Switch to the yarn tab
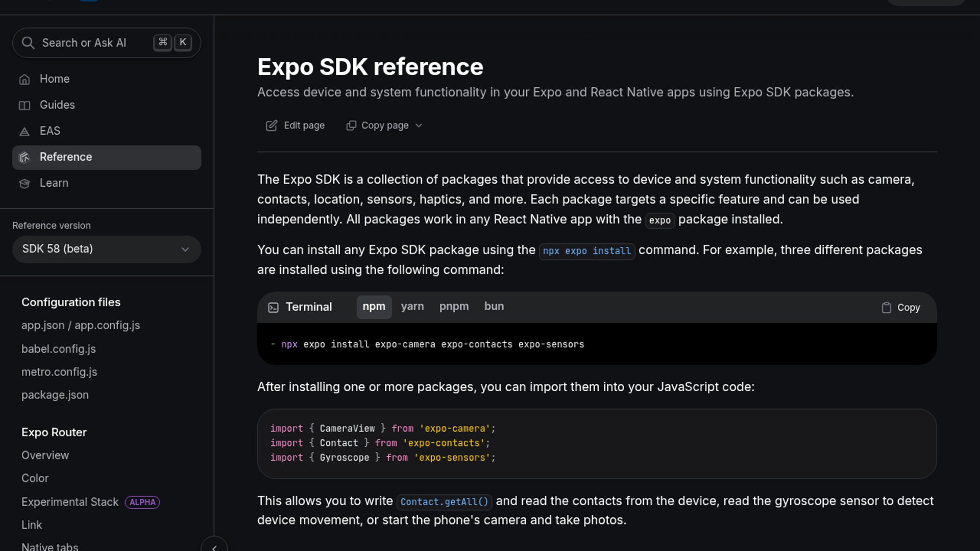 point(412,307)
